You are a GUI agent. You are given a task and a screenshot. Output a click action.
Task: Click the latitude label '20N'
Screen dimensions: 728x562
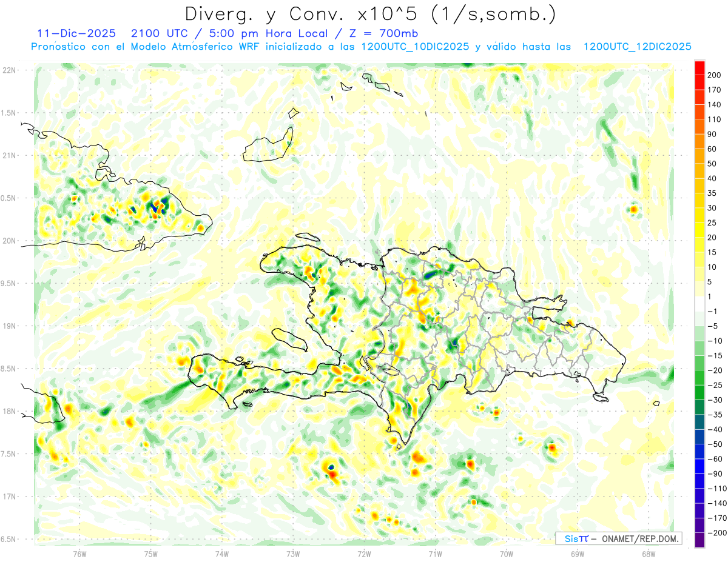point(8,241)
